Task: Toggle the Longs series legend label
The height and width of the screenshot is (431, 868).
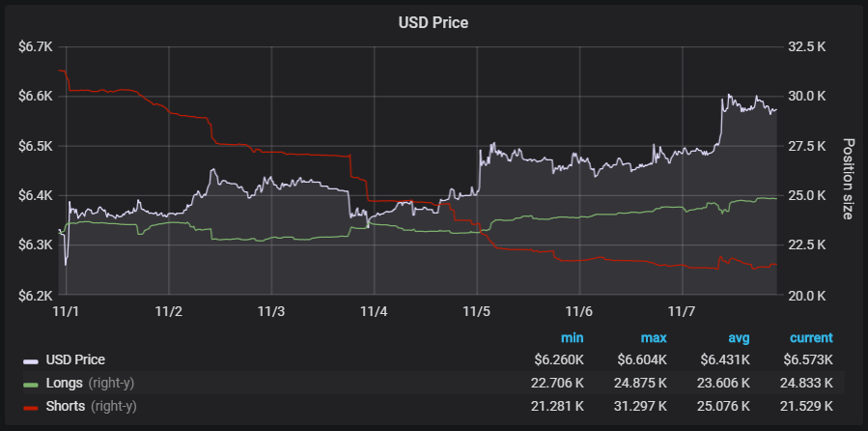Action: [65, 383]
